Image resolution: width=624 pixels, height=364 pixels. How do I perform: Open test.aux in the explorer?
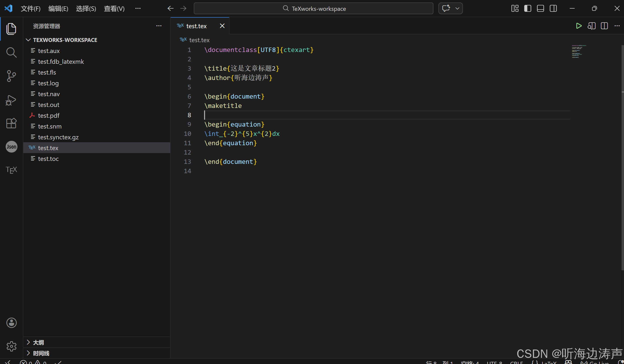(97, 51)
